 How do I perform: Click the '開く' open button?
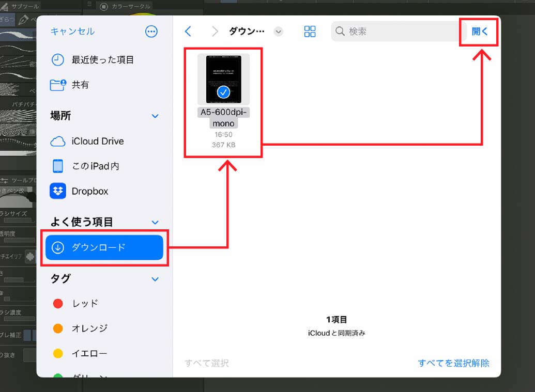click(x=479, y=32)
